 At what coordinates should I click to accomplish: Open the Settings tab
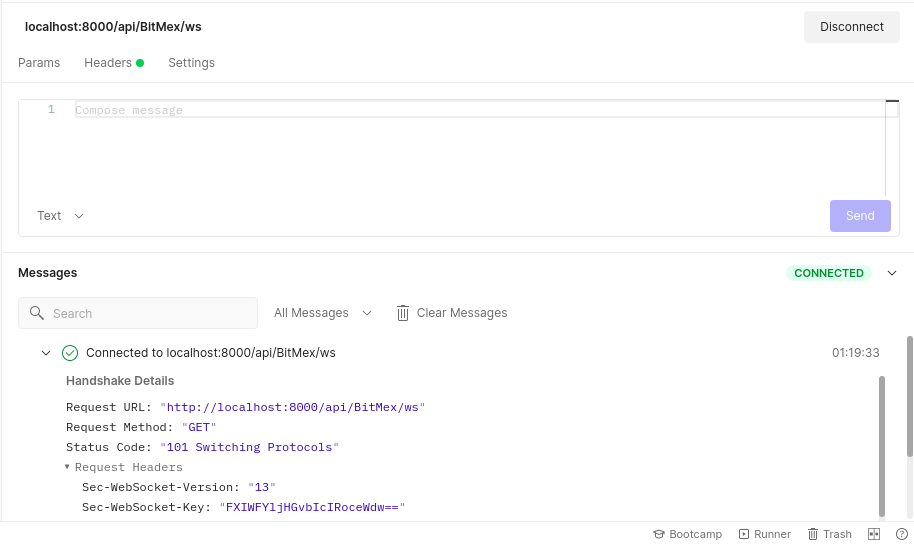tap(191, 63)
